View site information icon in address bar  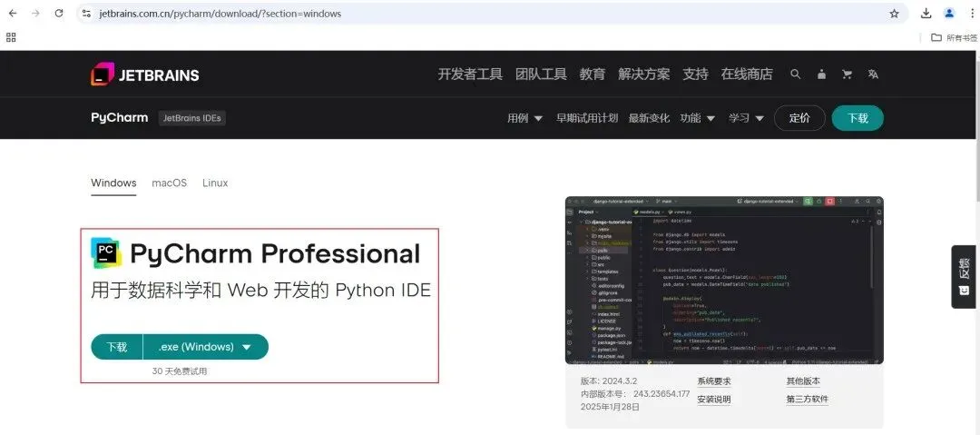[87, 13]
